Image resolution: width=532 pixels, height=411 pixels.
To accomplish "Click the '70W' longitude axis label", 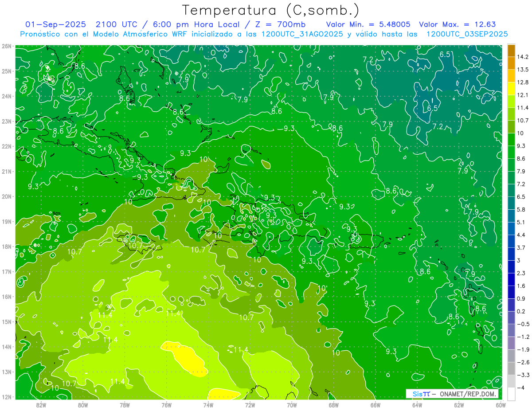I will click(292, 405).
